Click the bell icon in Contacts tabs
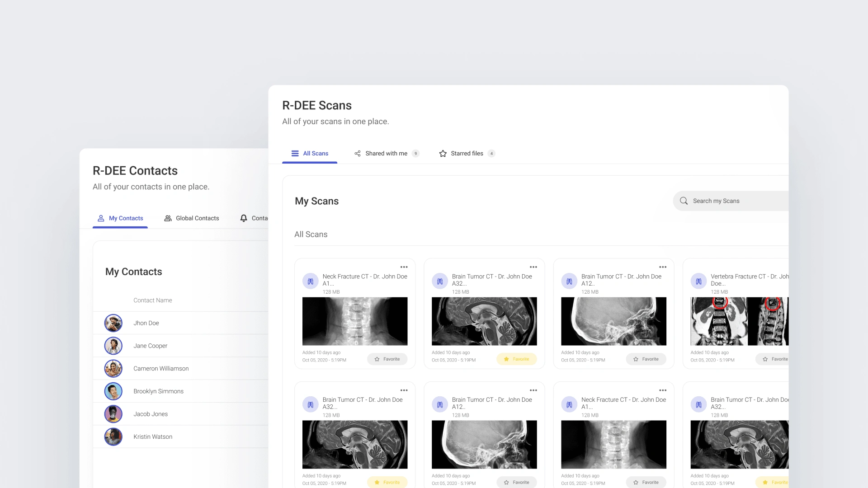The image size is (868, 488). click(x=244, y=218)
